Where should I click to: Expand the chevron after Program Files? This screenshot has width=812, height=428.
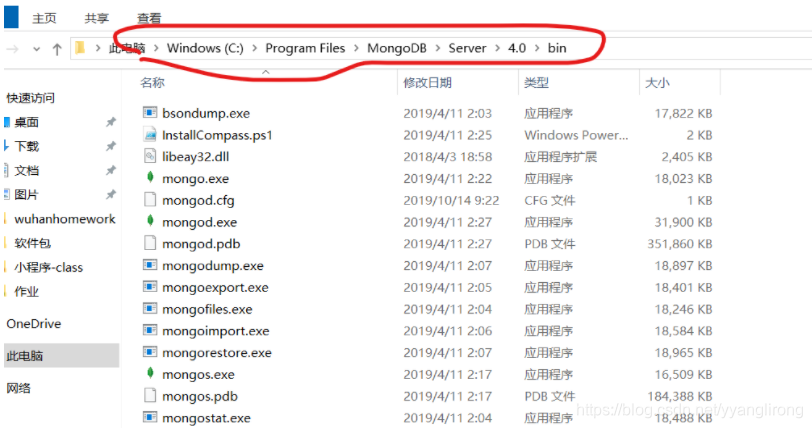point(356,48)
